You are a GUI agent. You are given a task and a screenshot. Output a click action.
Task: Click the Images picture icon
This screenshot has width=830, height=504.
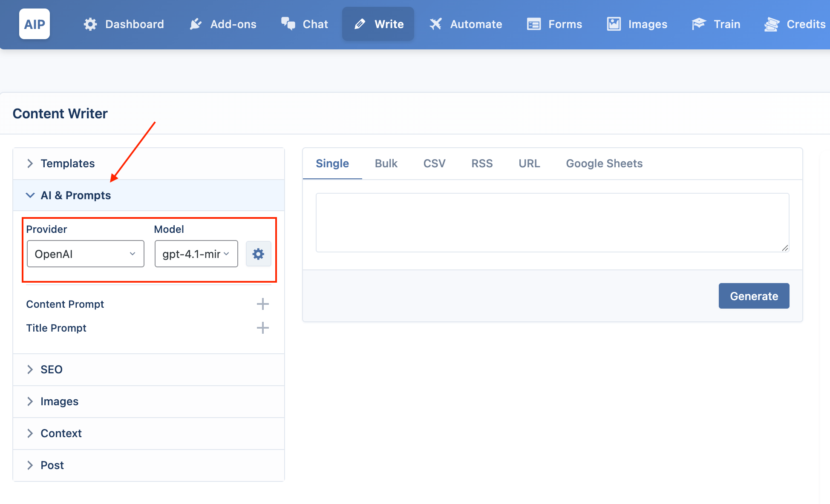614,24
